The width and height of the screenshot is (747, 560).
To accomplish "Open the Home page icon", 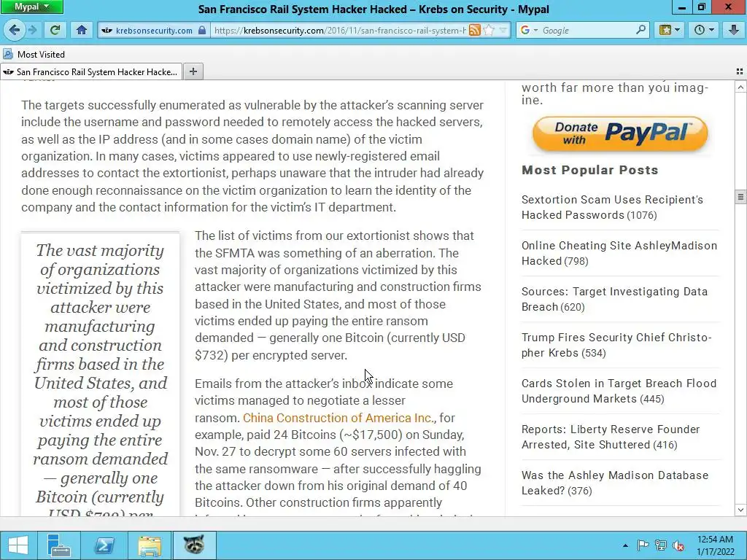I will coord(82,30).
